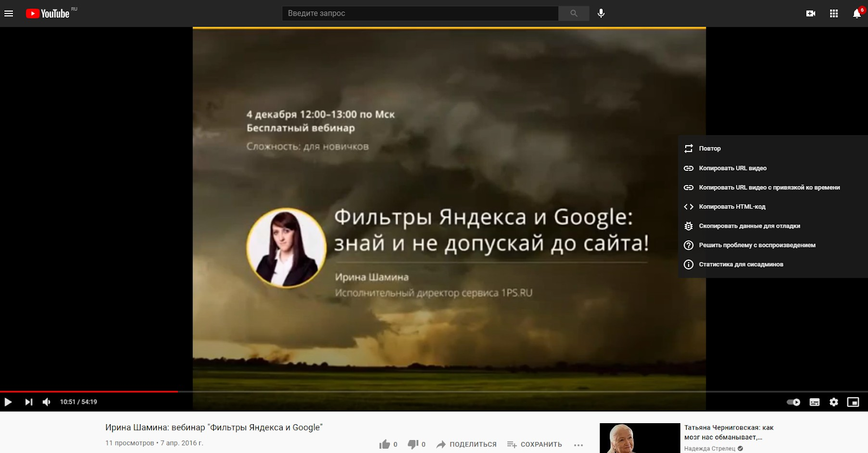Open the hamburger guide menu
868x453 pixels.
[x=9, y=14]
